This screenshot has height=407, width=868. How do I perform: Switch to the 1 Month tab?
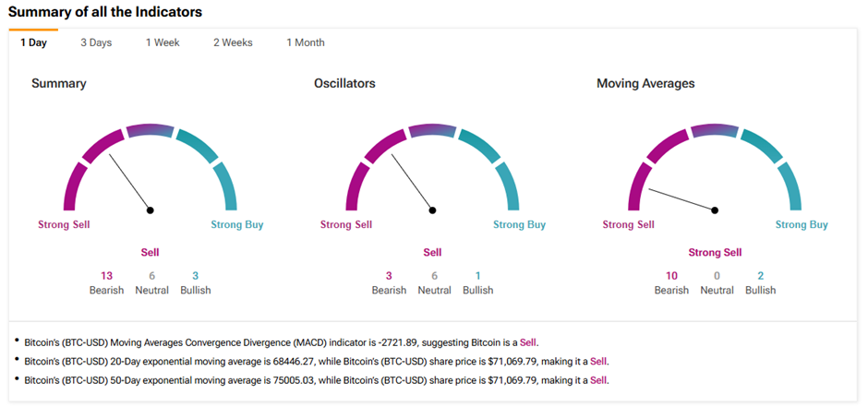(306, 42)
